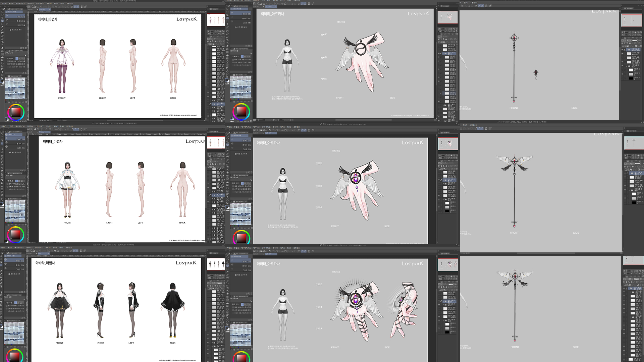The image size is (644, 362).
Task: Pick color from top-middle window color set palette
Action: [240, 87]
